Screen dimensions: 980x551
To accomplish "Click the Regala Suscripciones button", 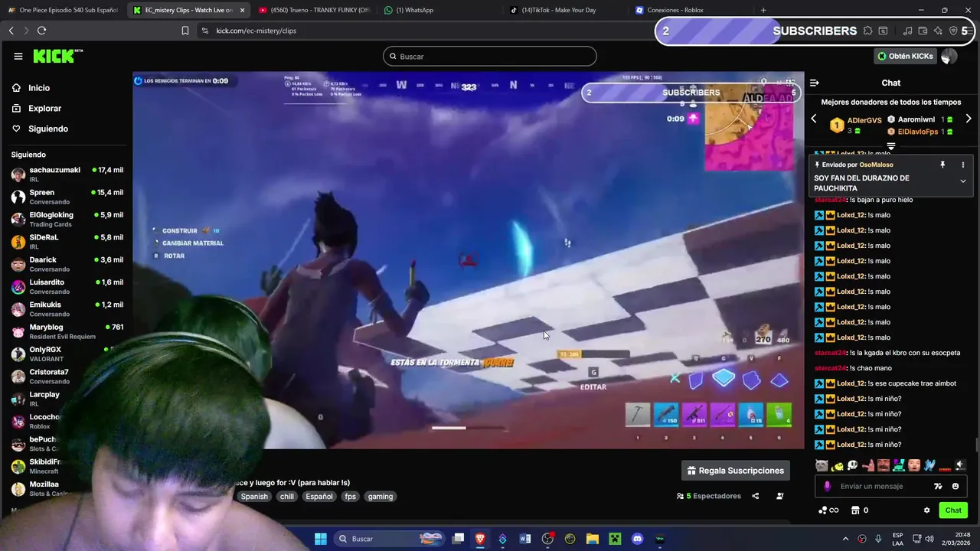I will point(736,471).
